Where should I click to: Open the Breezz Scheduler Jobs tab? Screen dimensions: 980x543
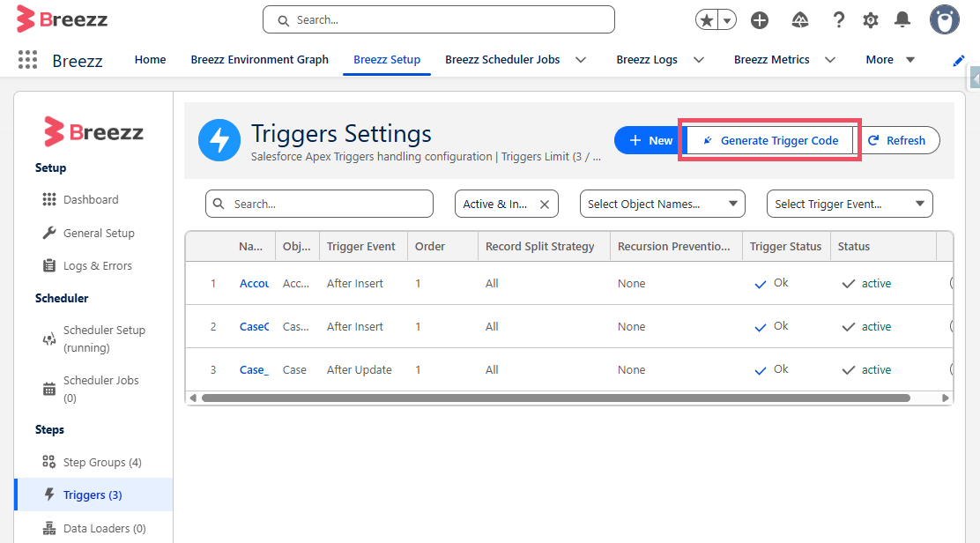(x=502, y=59)
